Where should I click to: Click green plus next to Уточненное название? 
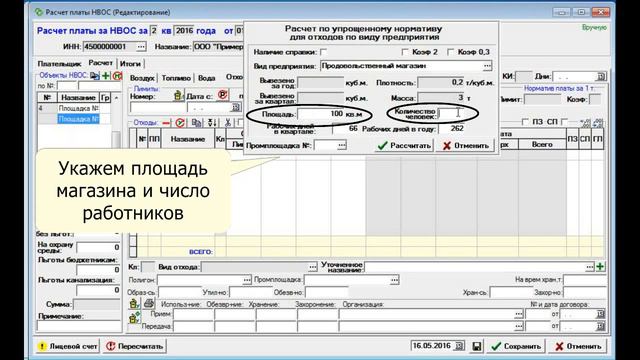600,267
